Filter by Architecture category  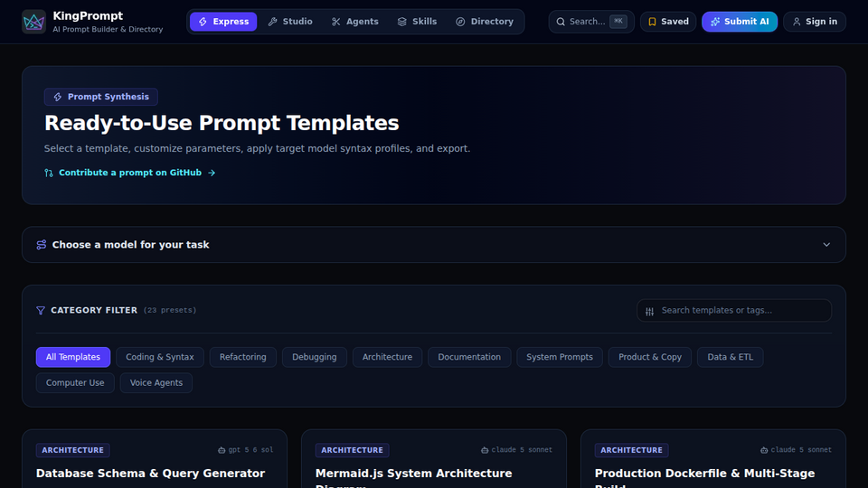[x=388, y=357]
